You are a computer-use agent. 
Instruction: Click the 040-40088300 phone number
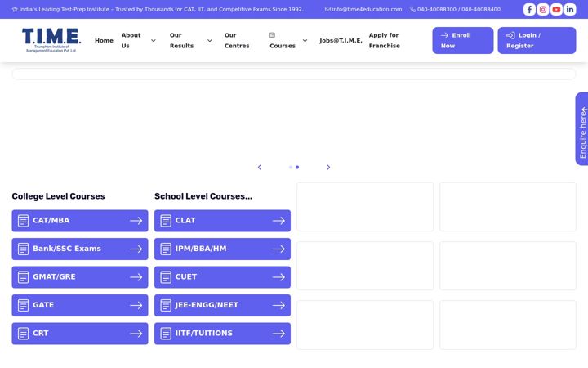click(436, 9)
